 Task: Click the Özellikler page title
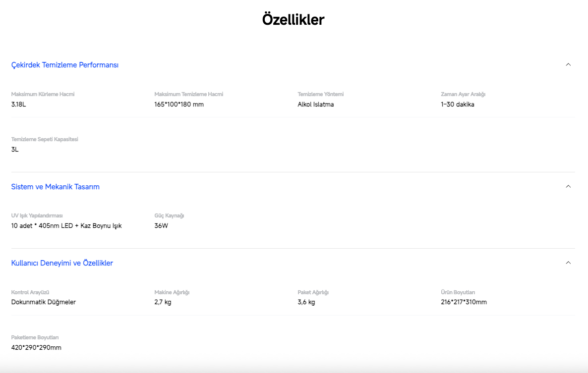pyautogui.click(x=293, y=19)
